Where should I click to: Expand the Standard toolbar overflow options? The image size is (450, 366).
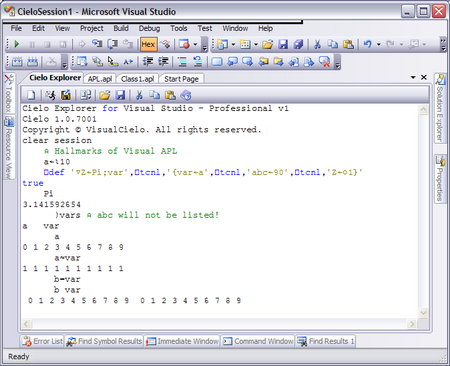443,44
